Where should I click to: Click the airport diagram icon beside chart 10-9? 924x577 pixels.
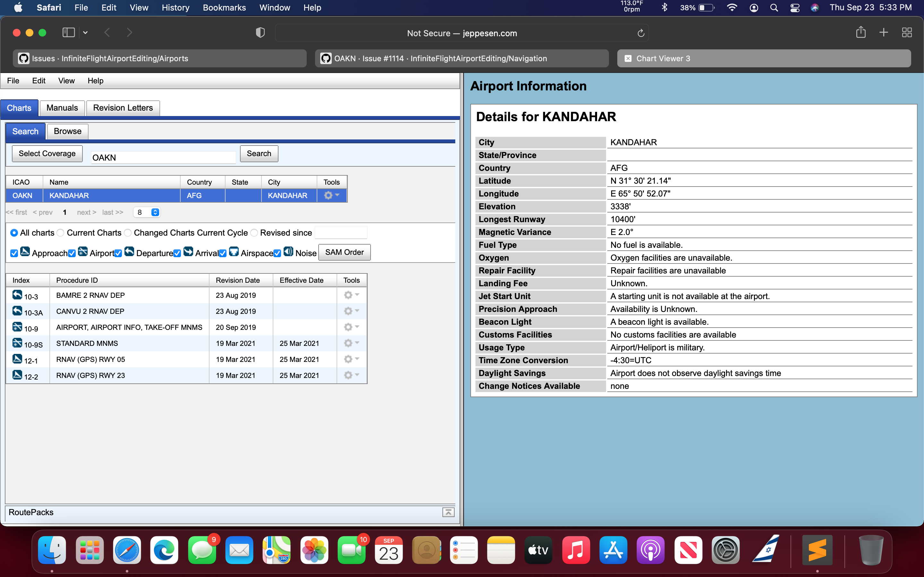click(17, 326)
